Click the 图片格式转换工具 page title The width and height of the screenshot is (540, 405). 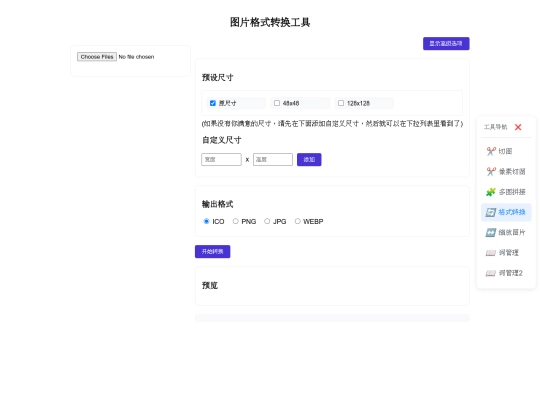[x=270, y=22]
